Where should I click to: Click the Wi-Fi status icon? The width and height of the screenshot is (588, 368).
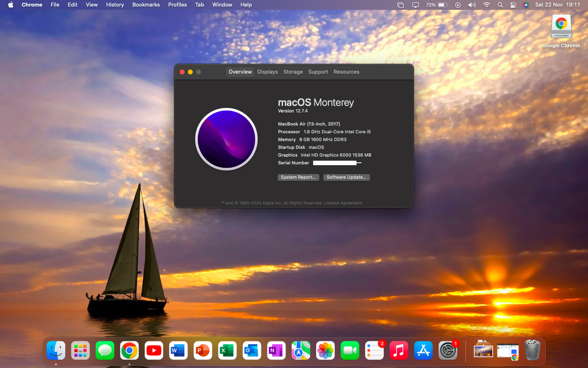(486, 5)
